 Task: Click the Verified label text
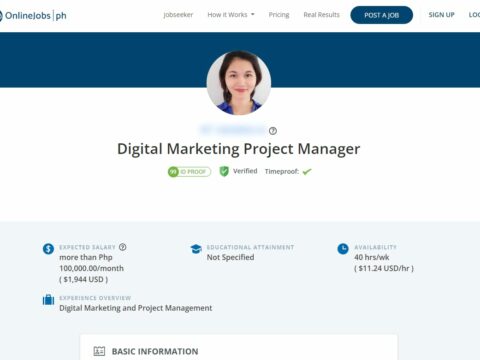point(245,171)
